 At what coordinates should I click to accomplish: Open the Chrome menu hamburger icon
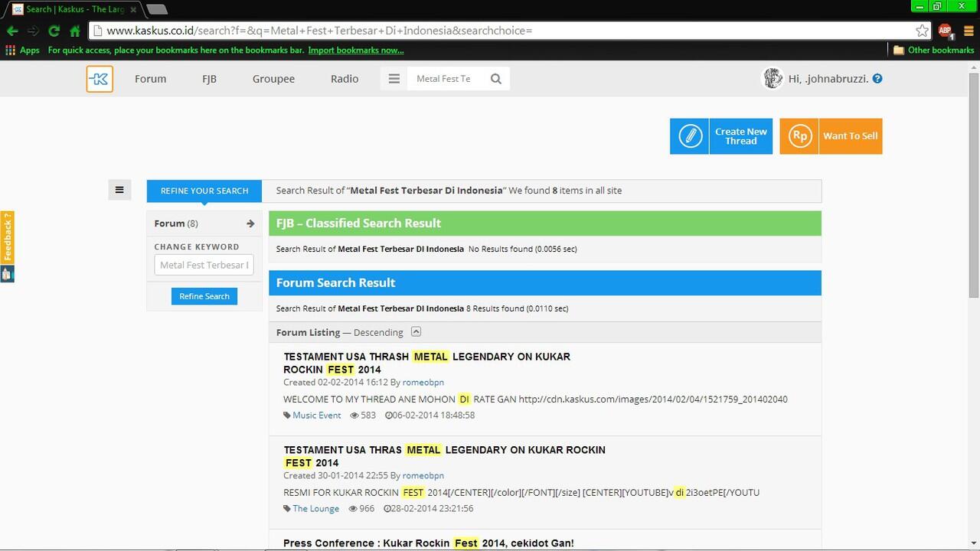click(x=967, y=31)
